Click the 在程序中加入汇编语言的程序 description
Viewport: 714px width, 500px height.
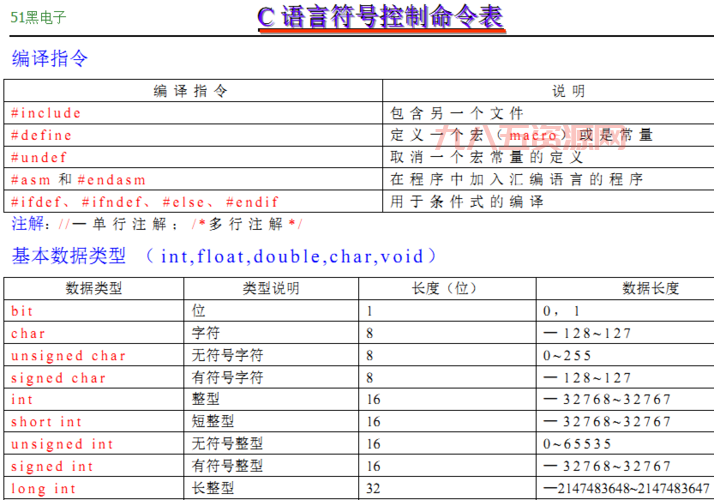pos(516,179)
